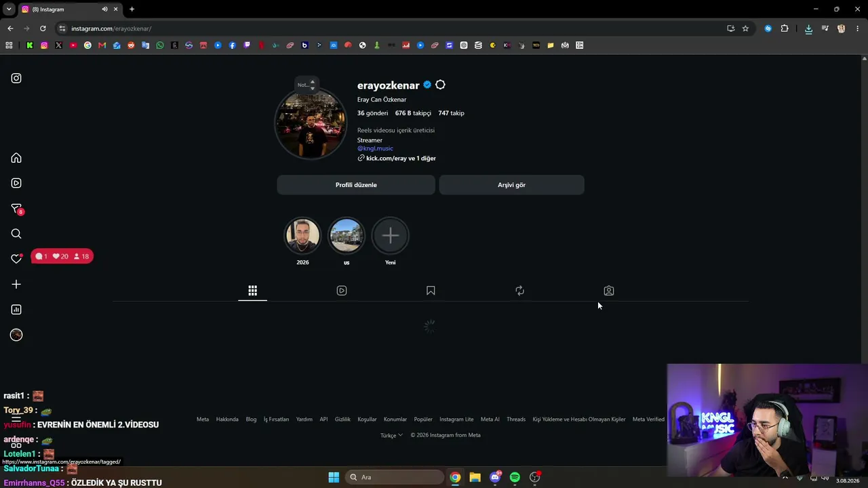Viewport: 868px width, 488px height.
Task: Open the profile avatar in the sidebar
Action: coord(16,335)
